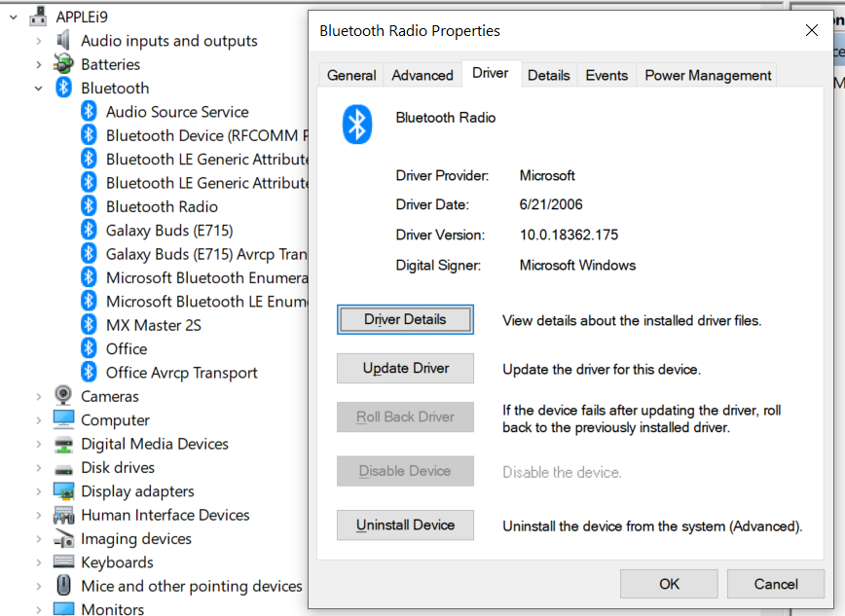Click the Update Driver button
Screen dimensions: 845x616
click(405, 368)
